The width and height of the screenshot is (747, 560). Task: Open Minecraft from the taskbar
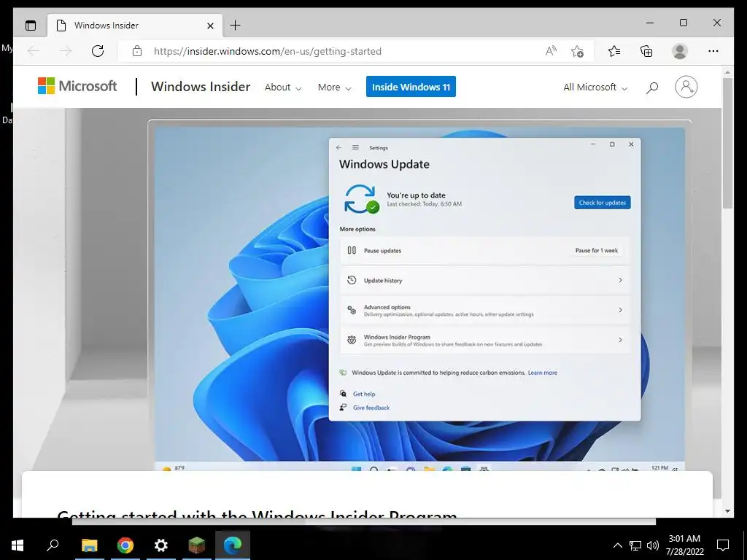(x=197, y=545)
